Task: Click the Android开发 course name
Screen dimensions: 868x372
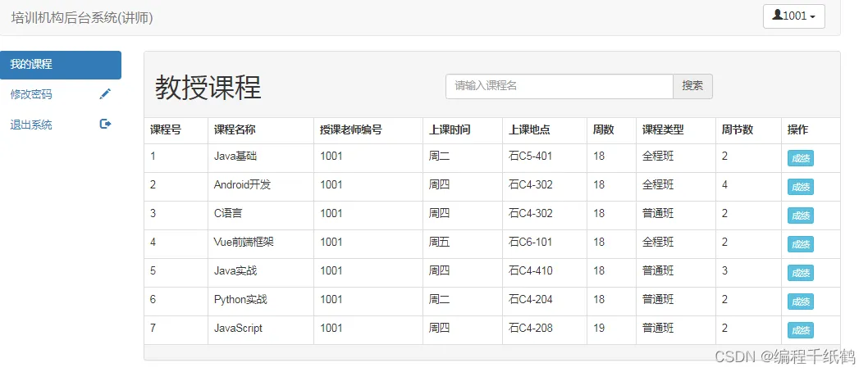Action: pyautogui.click(x=243, y=184)
